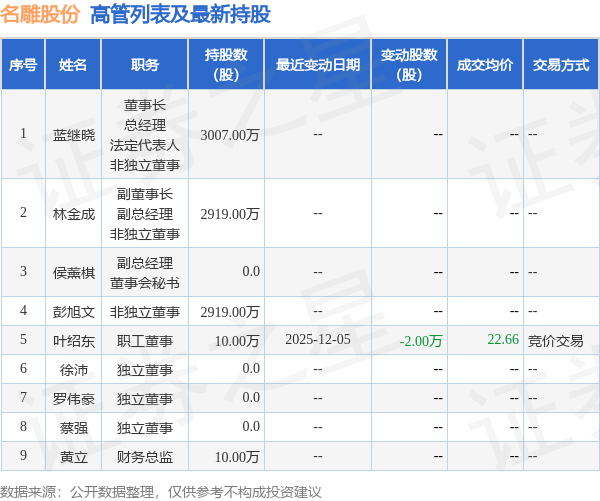Viewport: 600px width, 501px height.
Task: Select the 持股数(股) column header
Action: (x=226, y=64)
